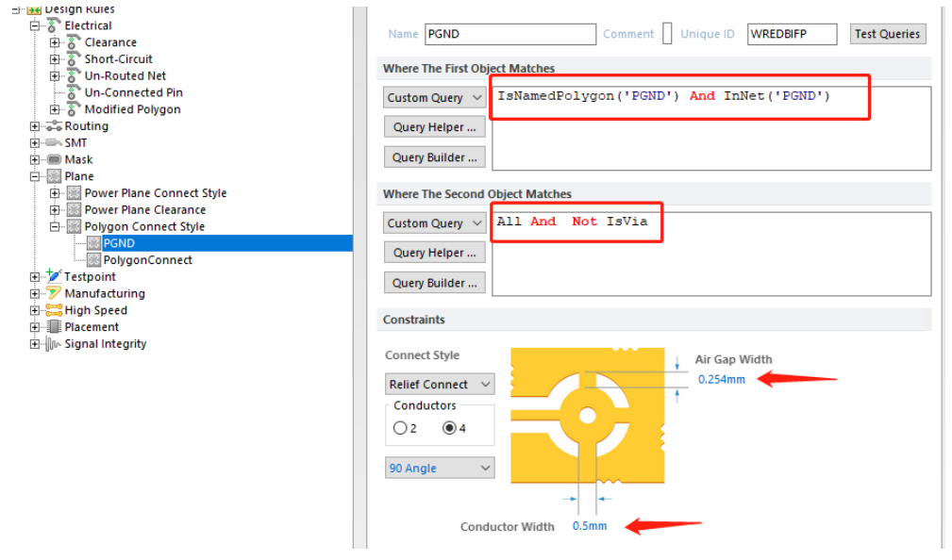Open the 90 Angle dropdown

(x=440, y=469)
